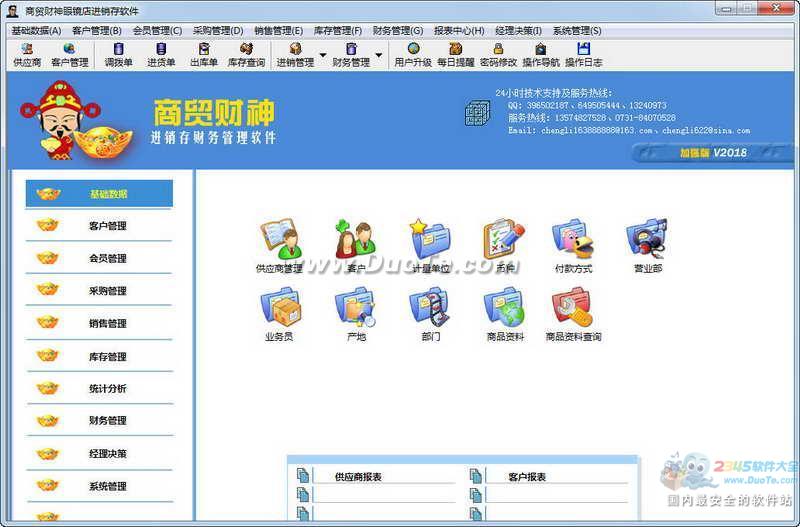Open the 操作日志 toolbar item
This screenshot has height=527, width=800.
[x=584, y=55]
